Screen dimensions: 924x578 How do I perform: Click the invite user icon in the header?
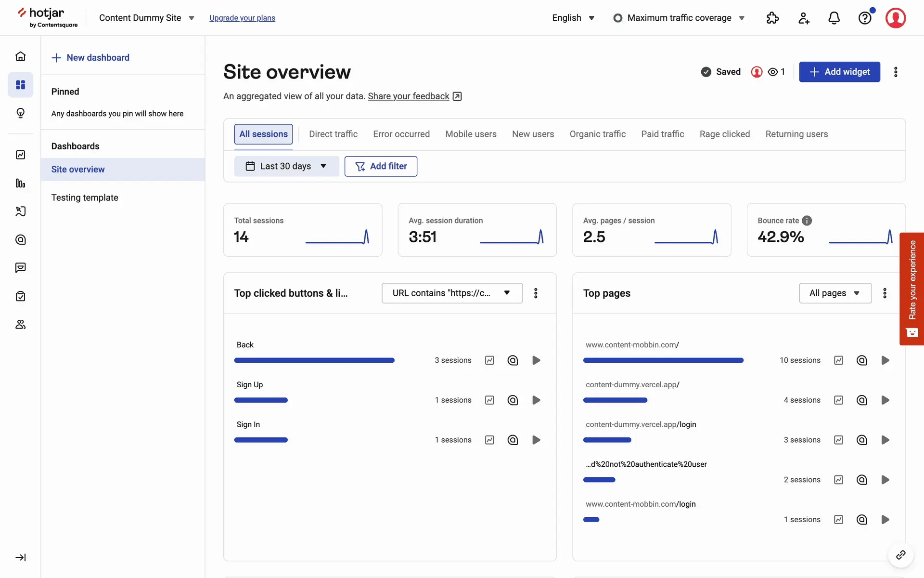(804, 18)
